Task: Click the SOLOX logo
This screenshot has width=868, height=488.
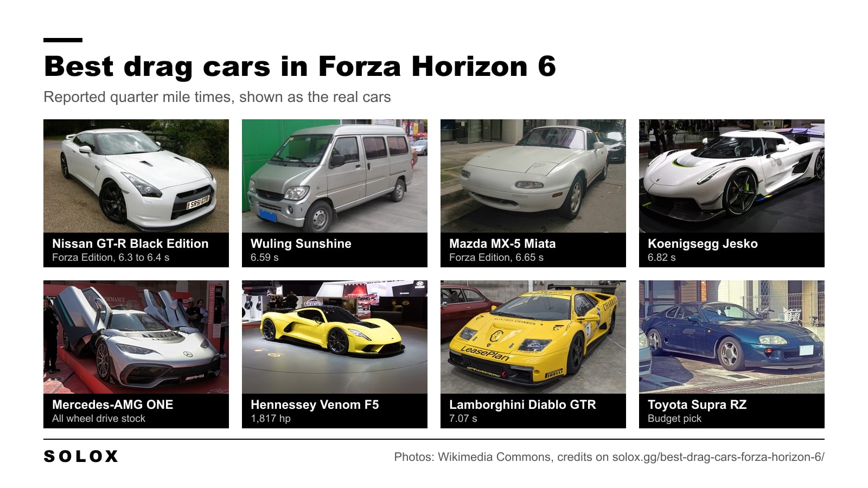Action: tap(81, 457)
